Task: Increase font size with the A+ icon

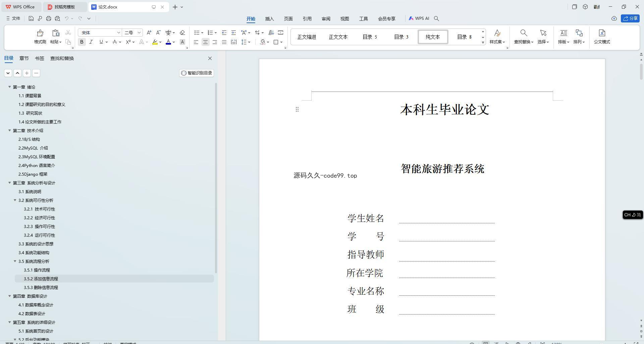Action: tap(149, 33)
